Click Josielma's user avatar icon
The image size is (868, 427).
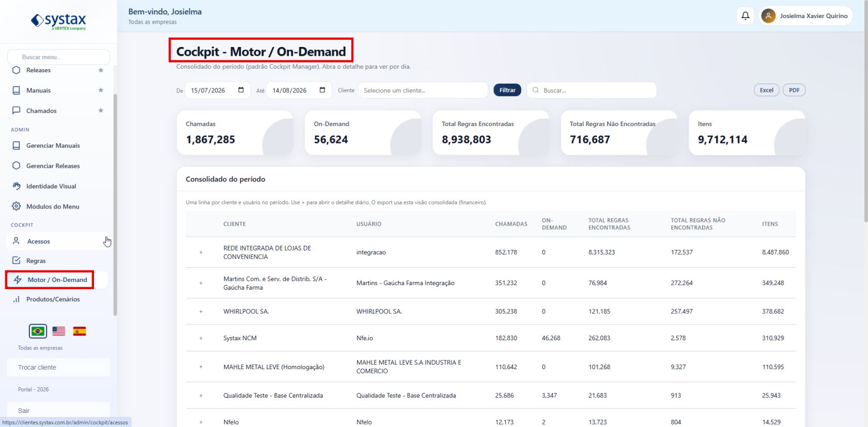tap(768, 16)
